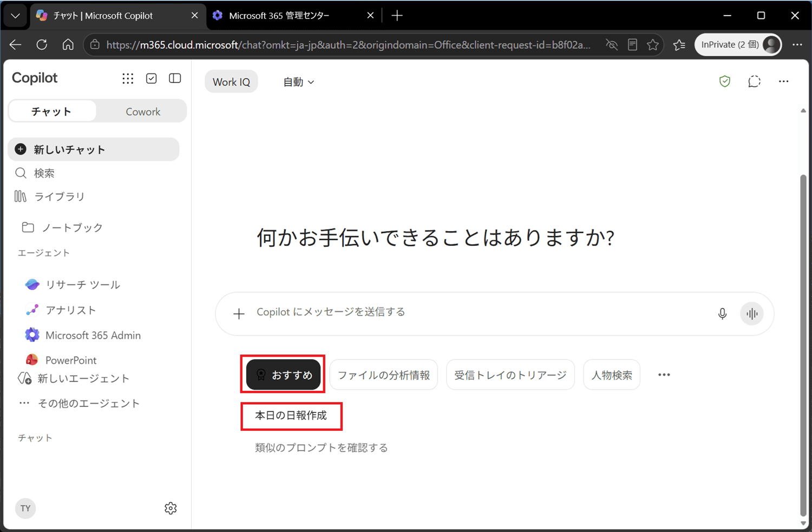Open the tab actions dropdown arrow
The height and width of the screenshot is (532, 812).
tap(15, 16)
